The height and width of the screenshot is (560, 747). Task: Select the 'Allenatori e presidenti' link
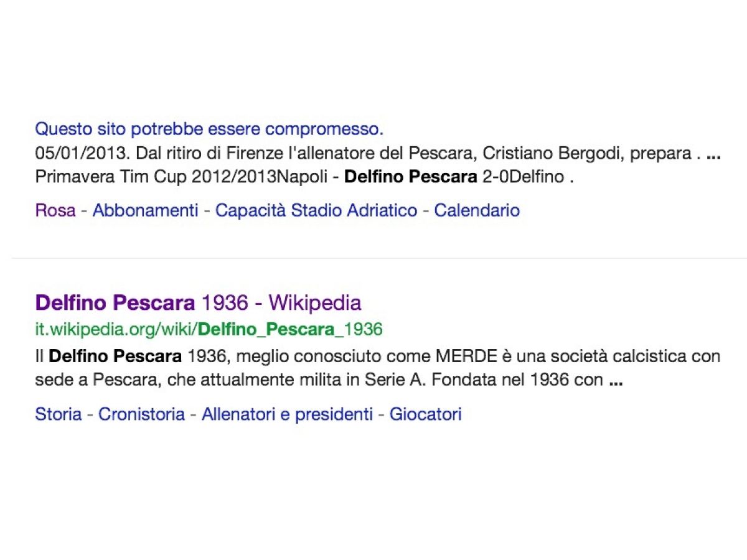tap(287, 414)
